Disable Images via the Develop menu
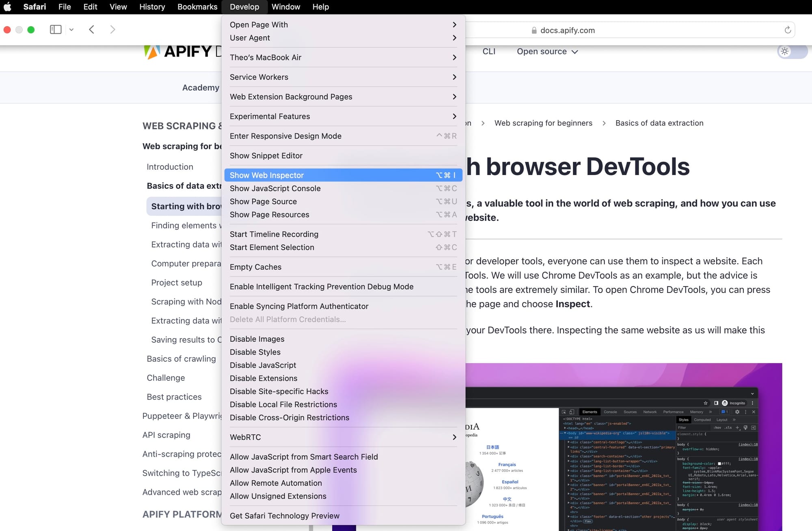The height and width of the screenshot is (531, 812). 257,339
